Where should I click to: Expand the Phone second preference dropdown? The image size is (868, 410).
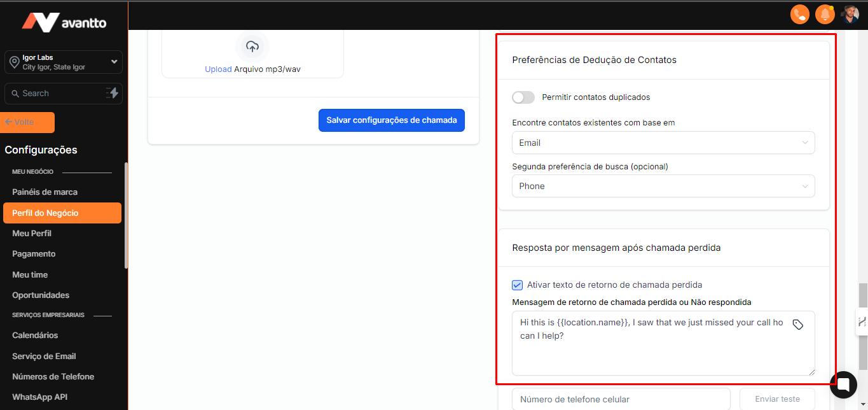coord(663,187)
